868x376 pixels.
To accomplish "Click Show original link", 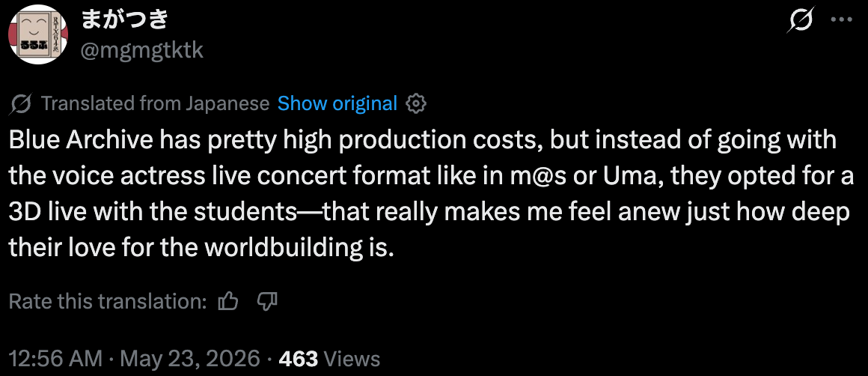I will coord(337,103).
